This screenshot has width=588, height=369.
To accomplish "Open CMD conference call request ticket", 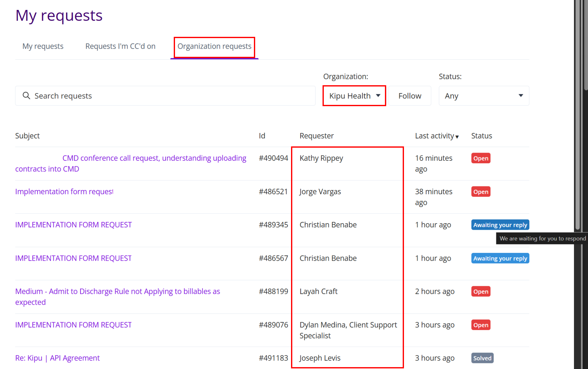I will pyautogui.click(x=154, y=158).
